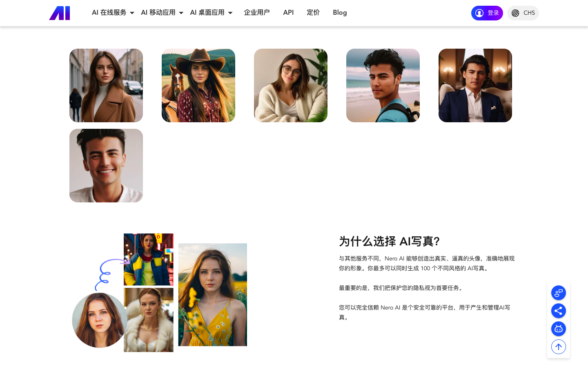The image size is (588, 368).
Task: Click the round red-haired woman source photo
Action: pos(100,320)
